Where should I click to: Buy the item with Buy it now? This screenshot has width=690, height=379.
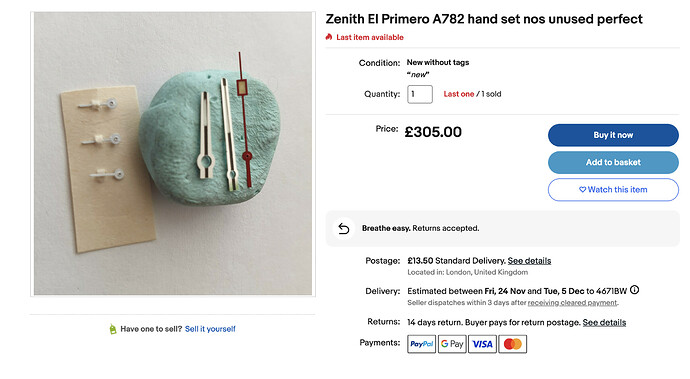613,135
